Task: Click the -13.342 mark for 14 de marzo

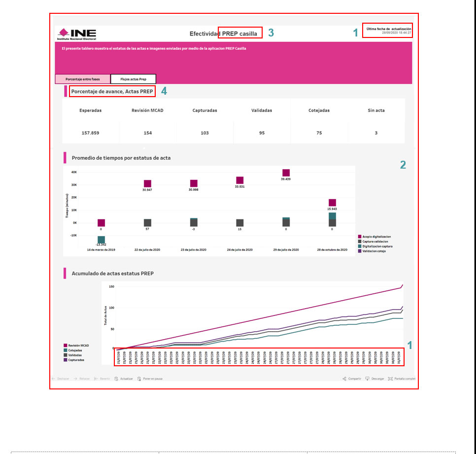Action: click(101, 240)
